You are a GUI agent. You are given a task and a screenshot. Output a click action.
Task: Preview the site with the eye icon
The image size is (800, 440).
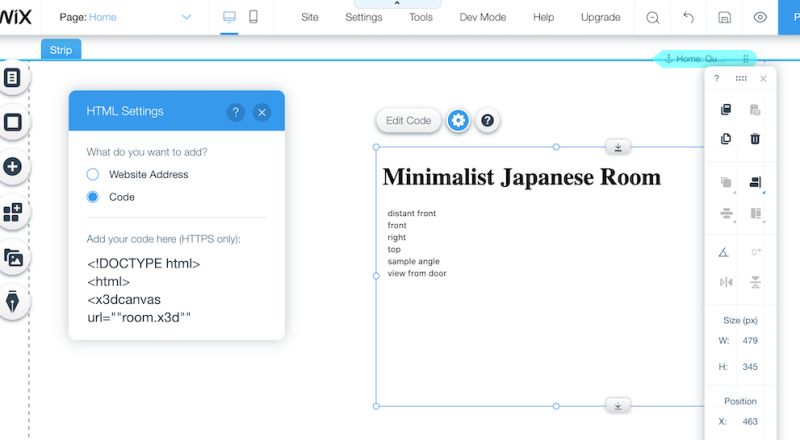point(760,17)
